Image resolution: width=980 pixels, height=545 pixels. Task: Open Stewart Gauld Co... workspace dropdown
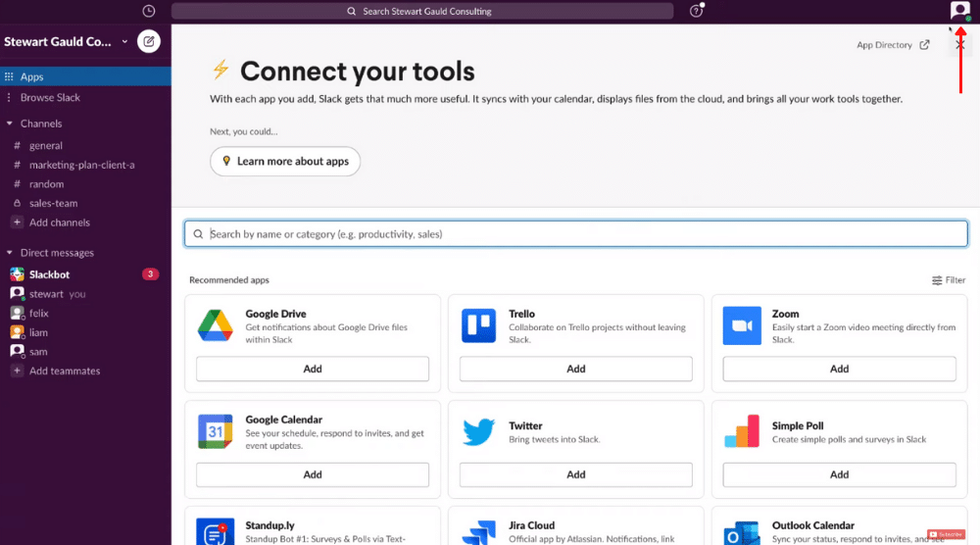pos(66,41)
